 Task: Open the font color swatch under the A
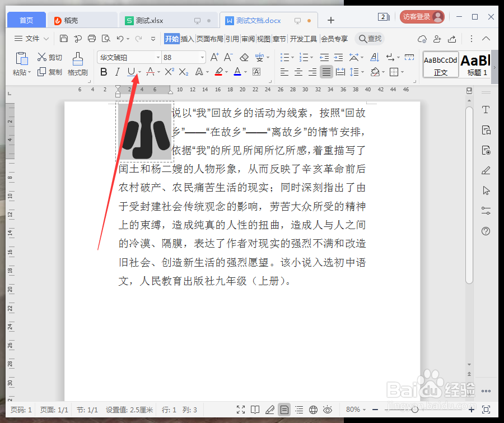pos(237,75)
